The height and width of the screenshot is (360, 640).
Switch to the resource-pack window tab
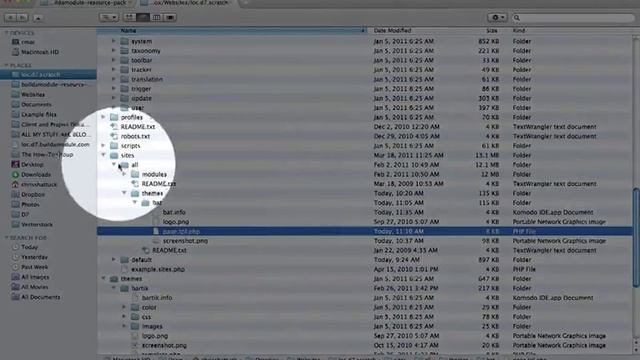pos(88,3)
